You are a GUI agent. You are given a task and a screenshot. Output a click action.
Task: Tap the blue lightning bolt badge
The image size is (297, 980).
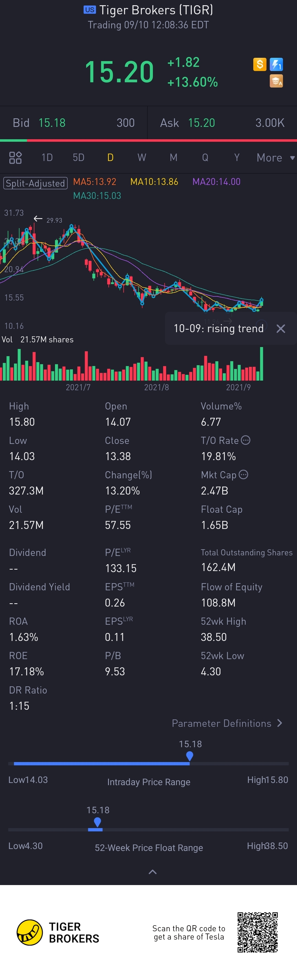pos(276,64)
